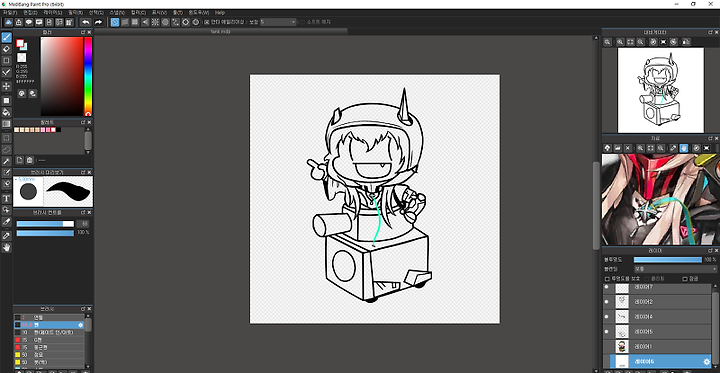Toggle the 투명도를 보호 checkbox
The height and width of the screenshot is (373, 720).
click(x=607, y=279)
